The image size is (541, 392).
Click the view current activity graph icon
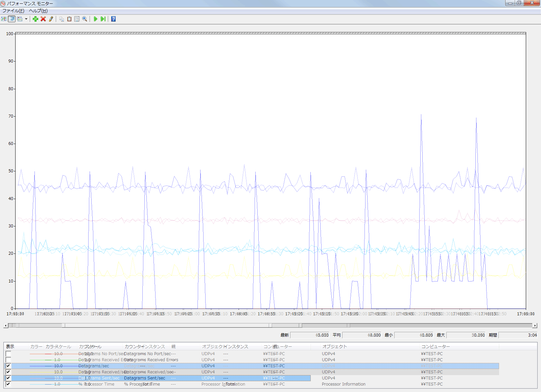point(4,19)
